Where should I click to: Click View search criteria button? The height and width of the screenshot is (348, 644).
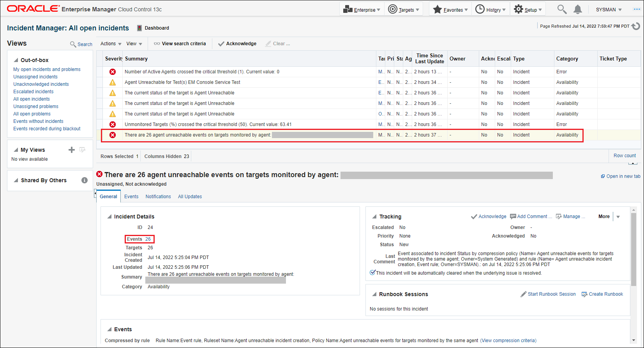click(180, 44)
